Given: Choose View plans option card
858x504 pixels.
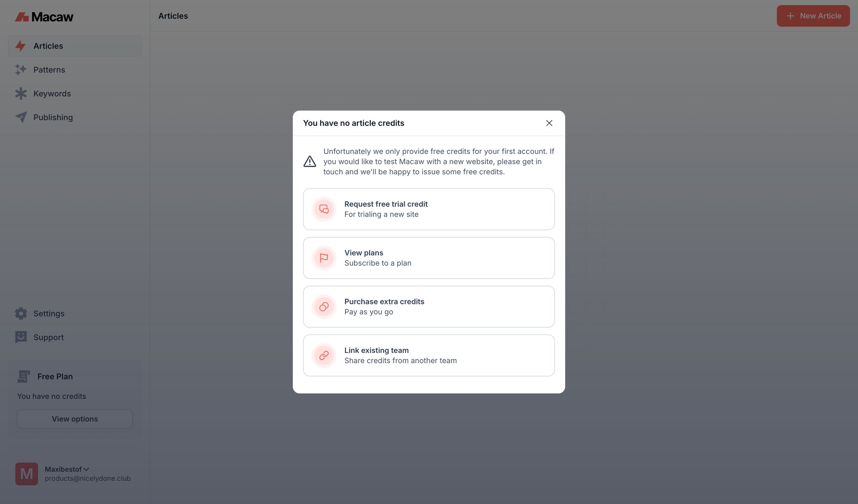Looking at the screenshot, I should (429, 258).
